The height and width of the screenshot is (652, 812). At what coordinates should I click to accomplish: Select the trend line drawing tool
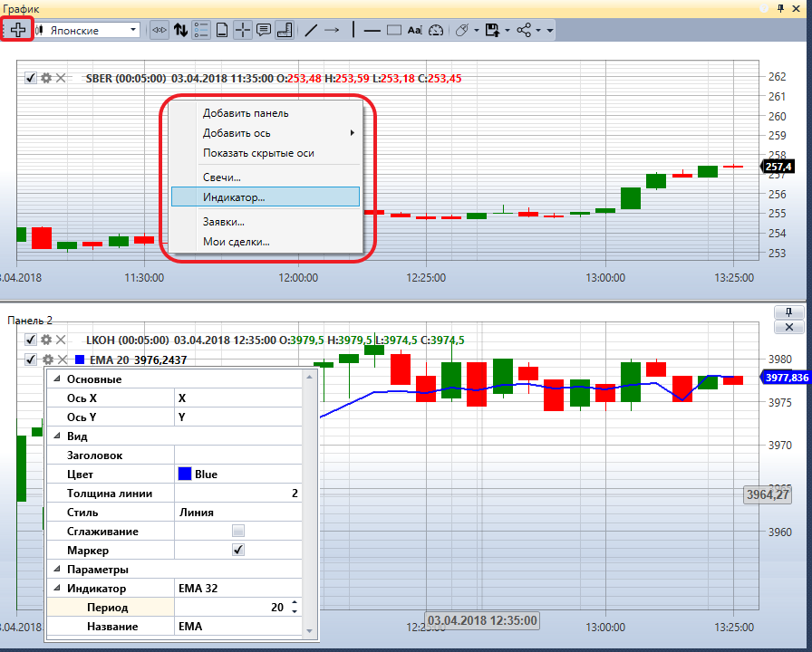pyautogui.click(x=311, y=30)
